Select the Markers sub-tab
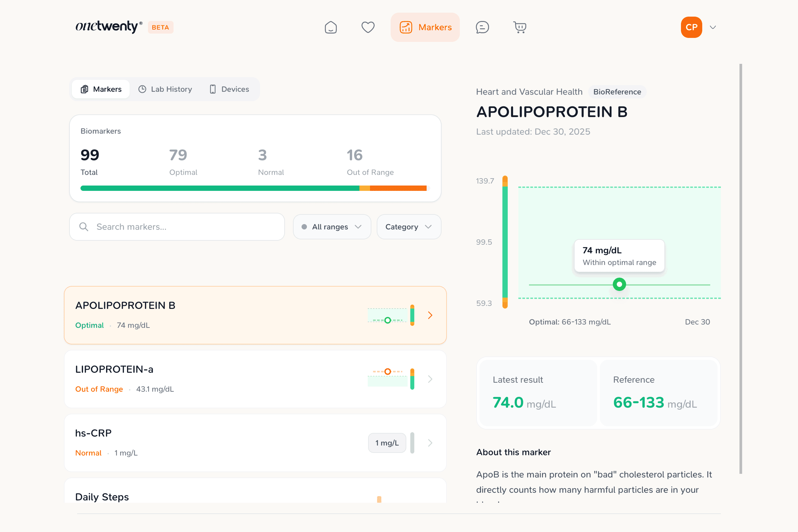798x532 pixels. (x=101, y=89)
